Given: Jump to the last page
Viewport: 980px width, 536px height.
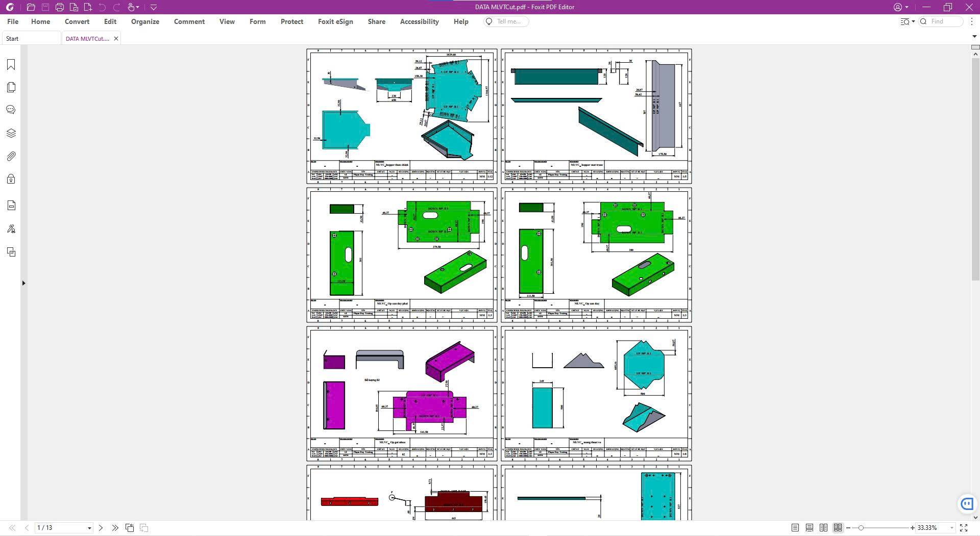Looking at the screenshot, I should (x=115, y=528).
